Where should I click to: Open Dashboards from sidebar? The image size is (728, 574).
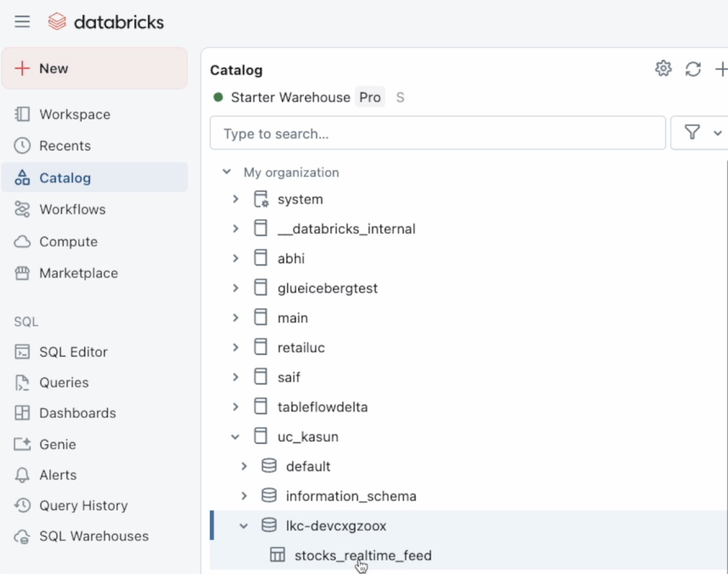click(x=95, y=413)
